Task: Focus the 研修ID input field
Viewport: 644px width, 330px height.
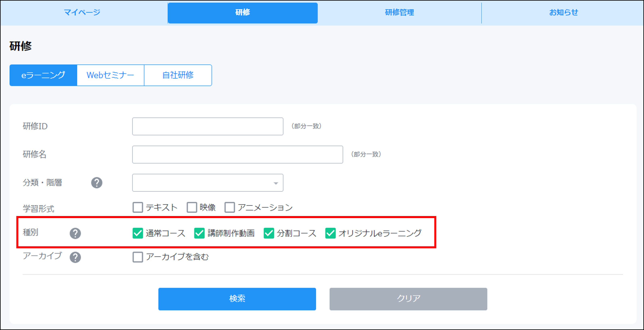Action: [207, 126]
